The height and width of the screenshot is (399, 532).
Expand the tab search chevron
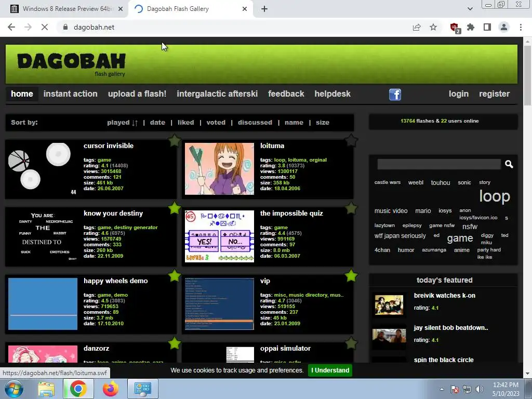point(470,9)
